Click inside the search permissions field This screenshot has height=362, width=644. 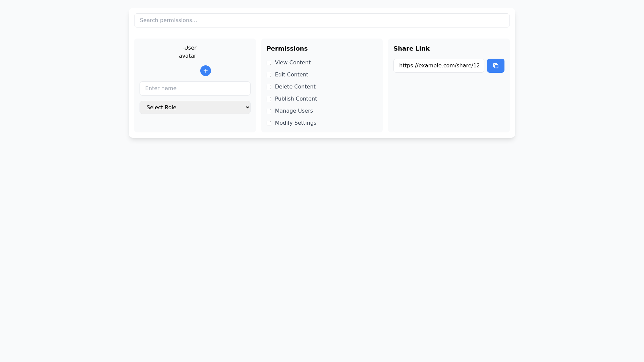pyautogui.click(x=322, y=20)
